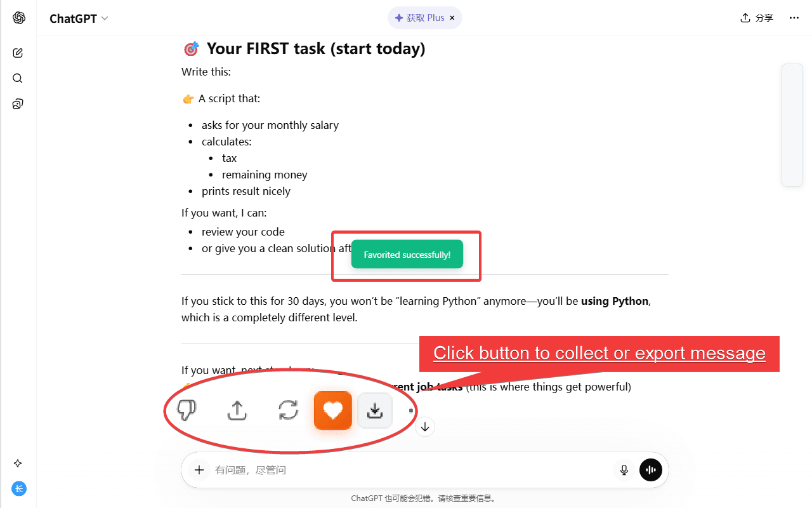This screenshot has width=812, height=508.
Task: Open the chat library icon in sidebar
Action: [x=17, y=104]
